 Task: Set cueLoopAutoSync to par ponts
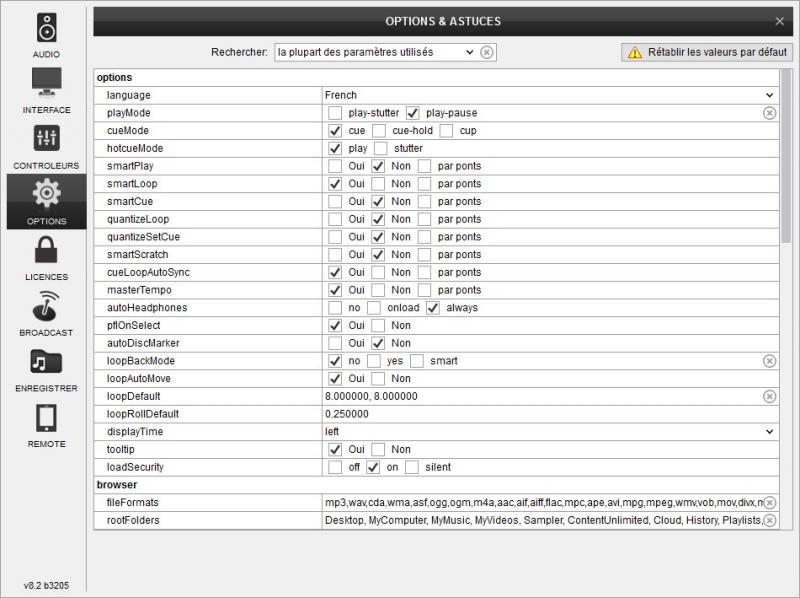(424, 272)
